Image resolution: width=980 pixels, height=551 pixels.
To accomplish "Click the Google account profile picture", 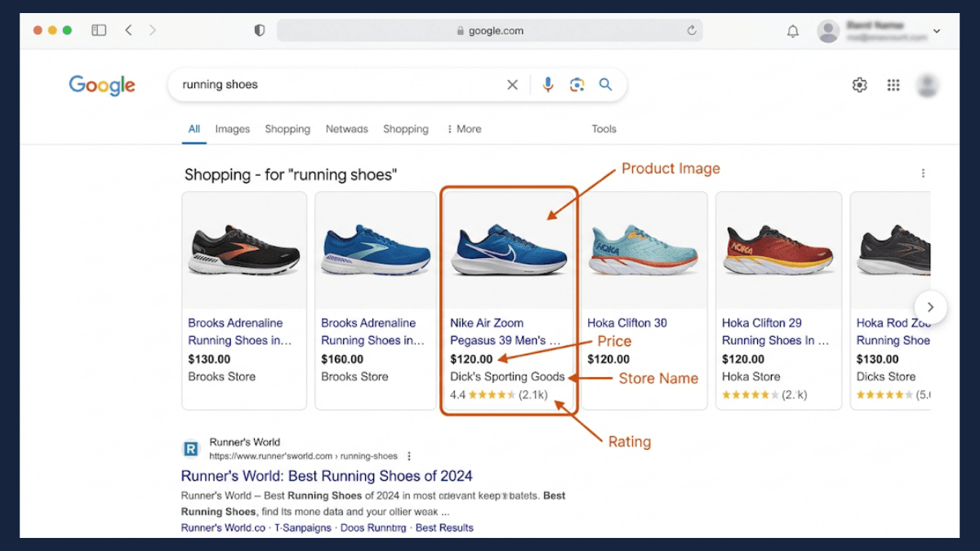I will coord(928,85).
